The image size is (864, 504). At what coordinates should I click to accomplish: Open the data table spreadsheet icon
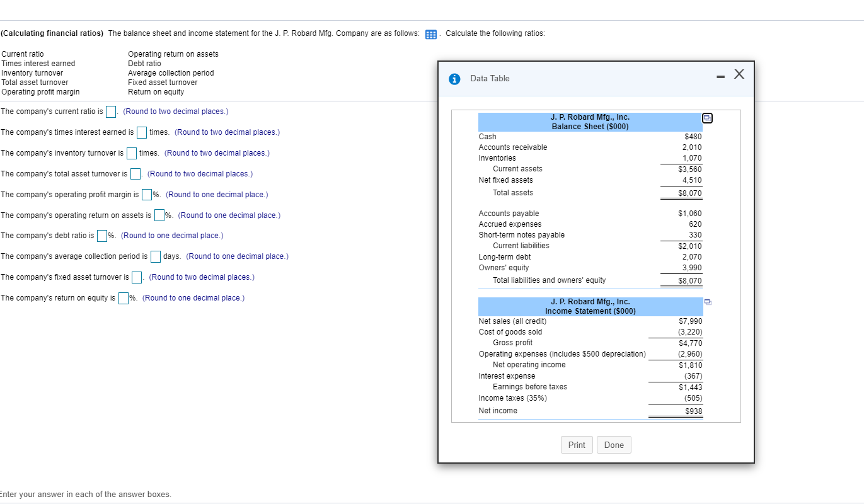pos(431,33)
